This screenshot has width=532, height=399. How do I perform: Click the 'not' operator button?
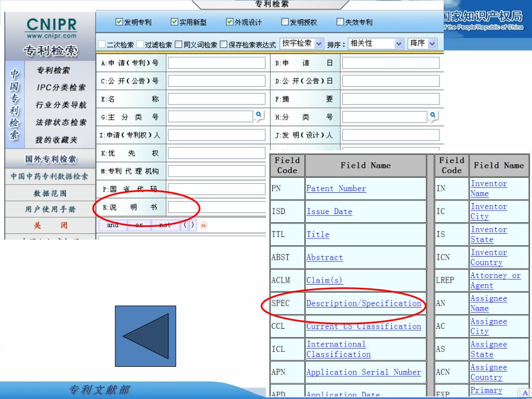point(165,225)
